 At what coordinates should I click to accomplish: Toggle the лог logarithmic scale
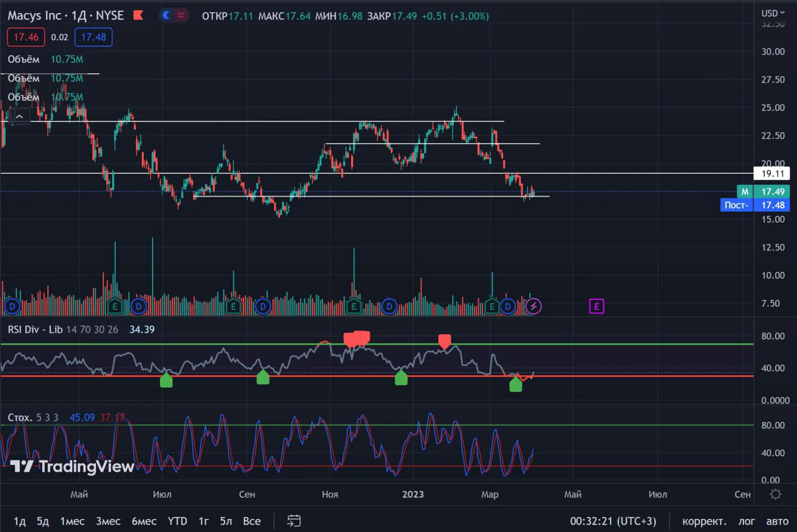747,521
